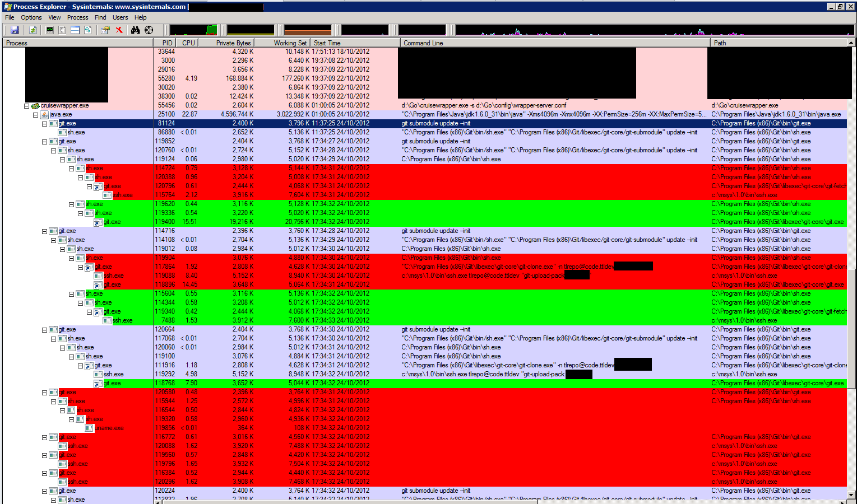The image size is (857, 504).
Task: Click the CPU usage history graph in the toolbar
Action: 193,30
